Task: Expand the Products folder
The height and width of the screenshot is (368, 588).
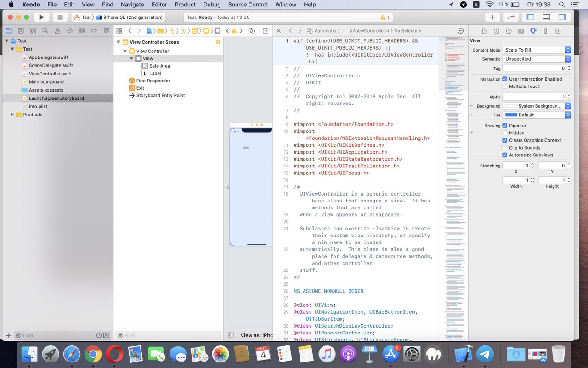Action: coord(12,115)
